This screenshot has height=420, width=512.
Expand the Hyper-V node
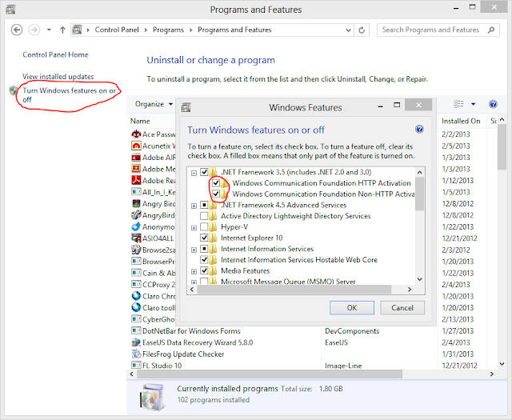pos(194,228)
